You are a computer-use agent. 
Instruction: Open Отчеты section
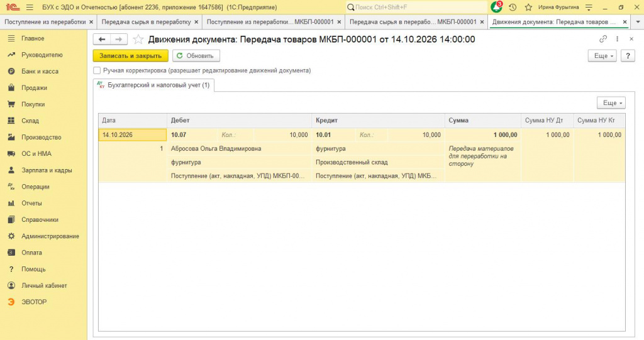coord(31,203)
